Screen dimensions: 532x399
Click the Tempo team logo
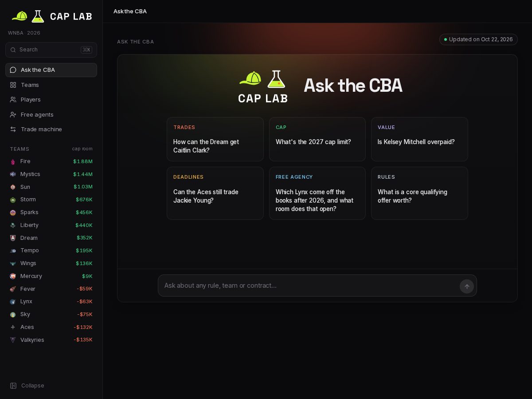13,250
